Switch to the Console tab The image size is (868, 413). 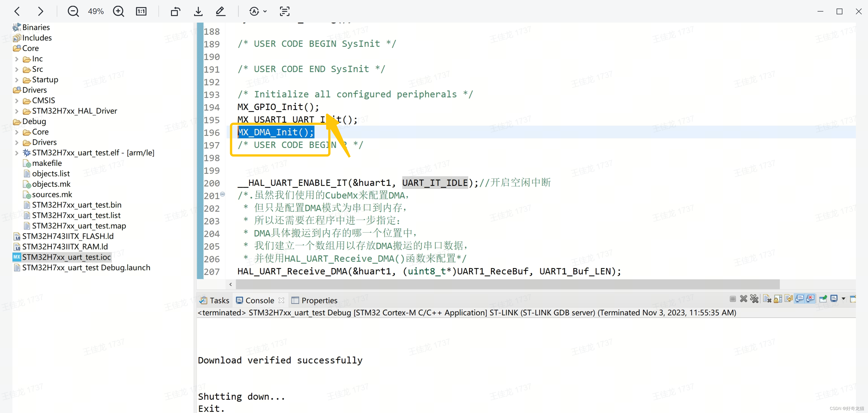coord(255,300)
